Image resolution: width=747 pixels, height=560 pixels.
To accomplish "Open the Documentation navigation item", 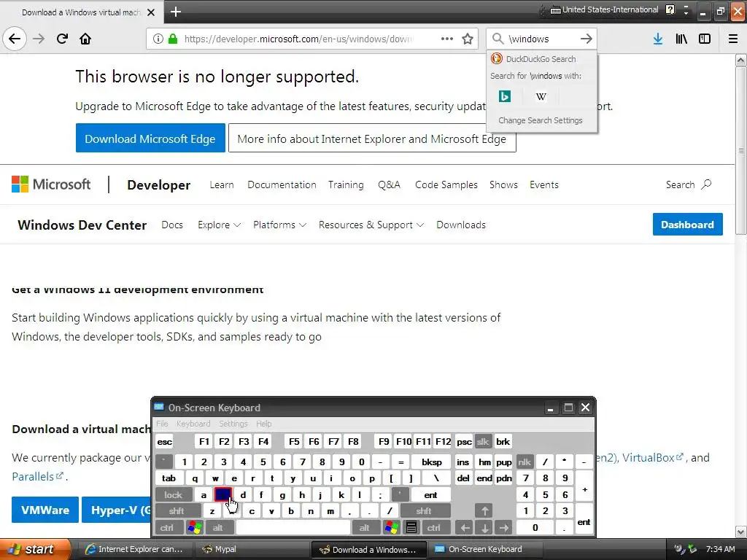I will 282,184.
